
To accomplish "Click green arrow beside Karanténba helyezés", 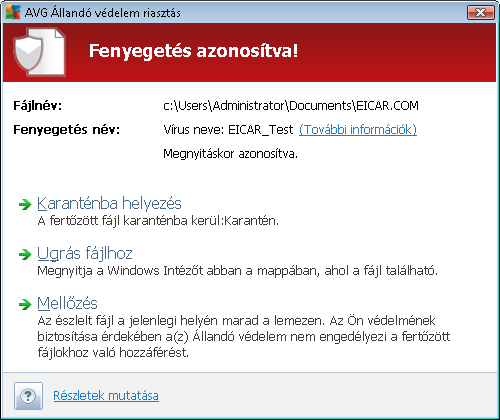I will pos(25,204).
